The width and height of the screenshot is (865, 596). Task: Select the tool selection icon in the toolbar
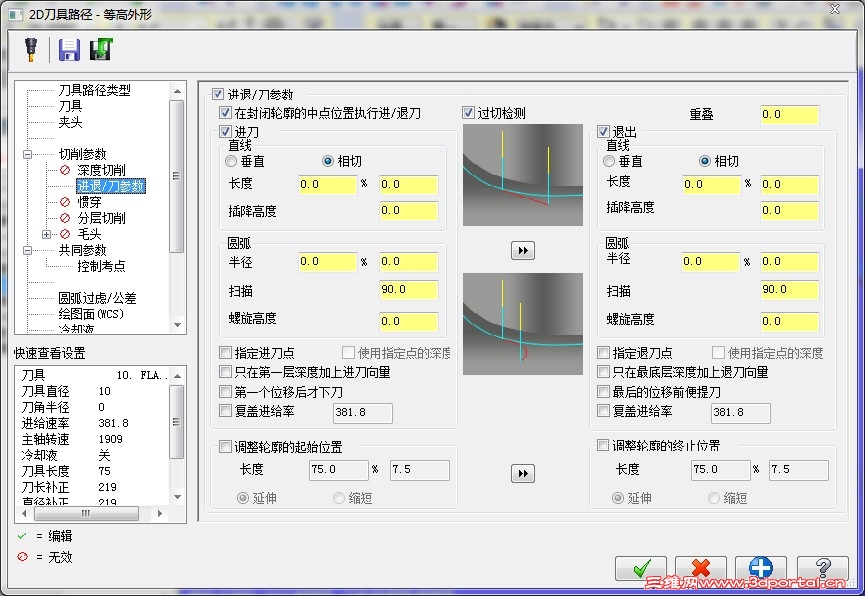30,48
